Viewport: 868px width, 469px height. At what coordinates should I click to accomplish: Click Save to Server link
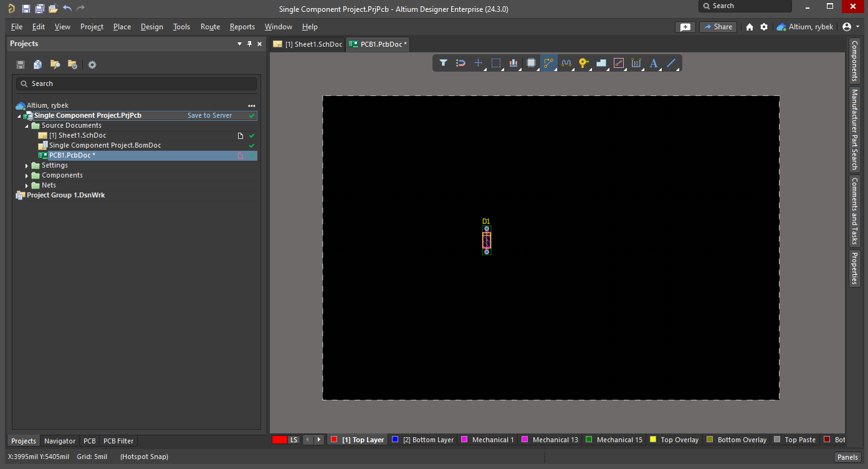209,116
